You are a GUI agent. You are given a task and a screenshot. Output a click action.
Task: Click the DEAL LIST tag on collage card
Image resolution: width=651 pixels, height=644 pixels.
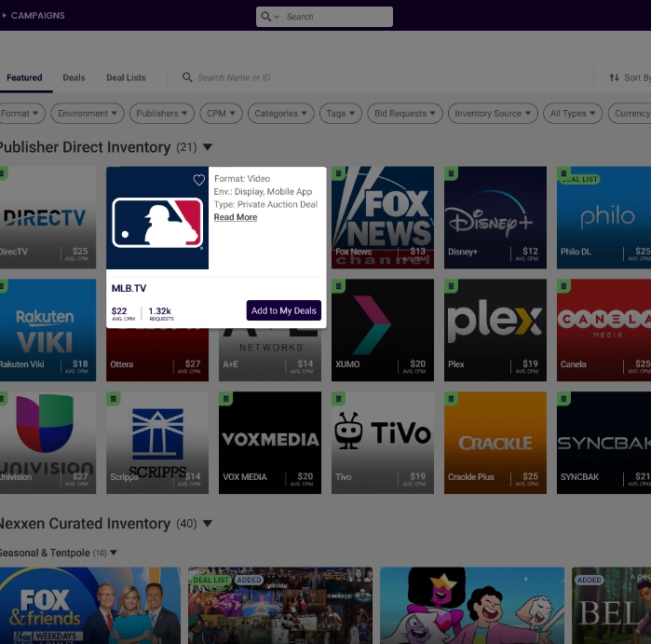pyautogui.click(x=210, y=580)
